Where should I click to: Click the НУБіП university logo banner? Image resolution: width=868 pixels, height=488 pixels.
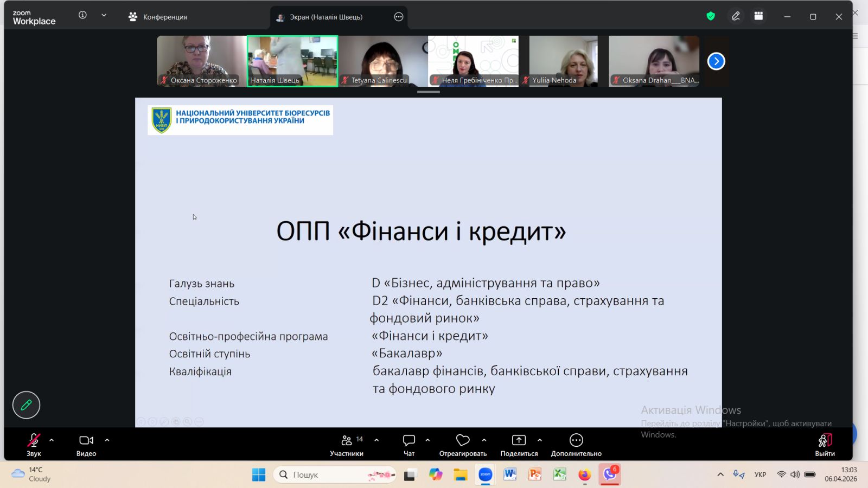pyautogui.click(x=240, y=120)
